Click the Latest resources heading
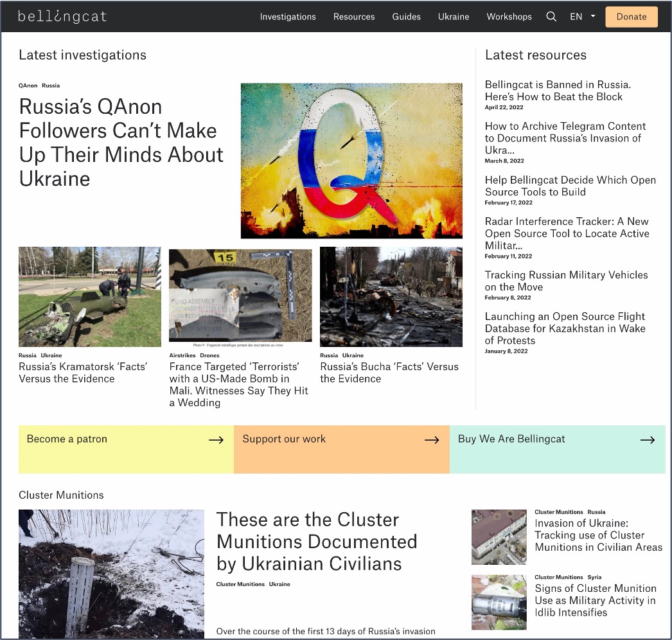Image resolution: width=672 pixels, height=640 pixels. [536, 55]
